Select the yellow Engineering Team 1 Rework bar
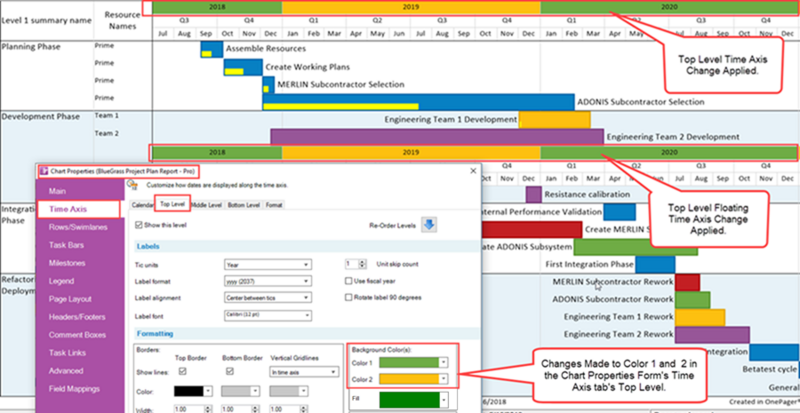800x413 pixels. (700, 317)
